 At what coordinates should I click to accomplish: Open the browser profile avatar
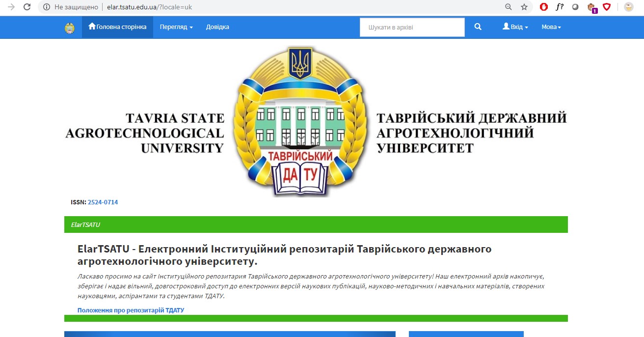[628, 7]
